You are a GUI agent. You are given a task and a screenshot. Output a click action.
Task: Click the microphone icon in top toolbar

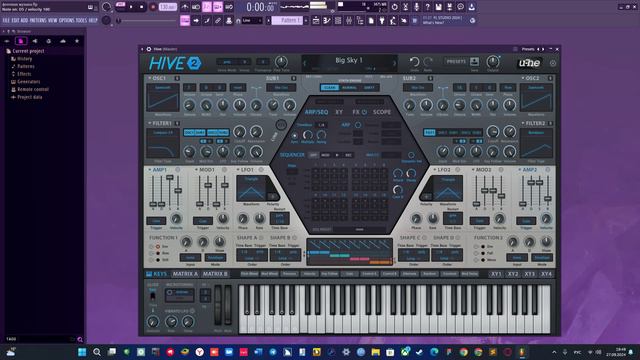416,7
